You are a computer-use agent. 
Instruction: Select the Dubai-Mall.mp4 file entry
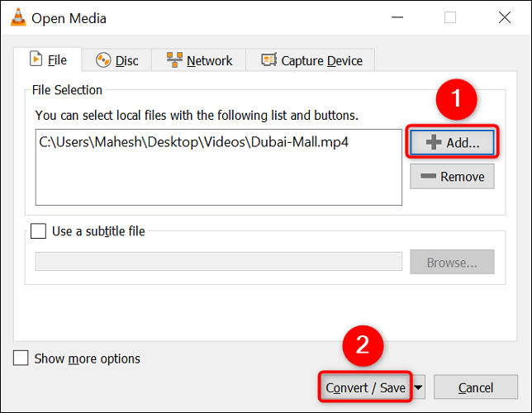(x=193, y=142)
